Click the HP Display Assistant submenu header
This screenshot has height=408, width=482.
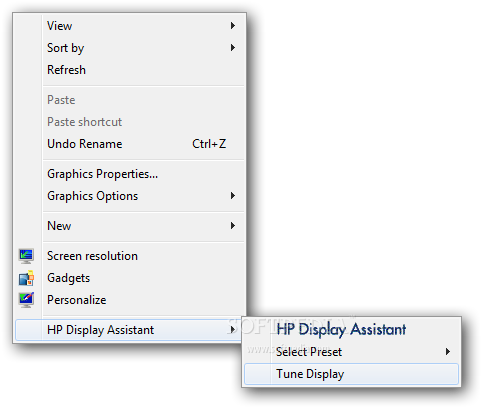341,330
